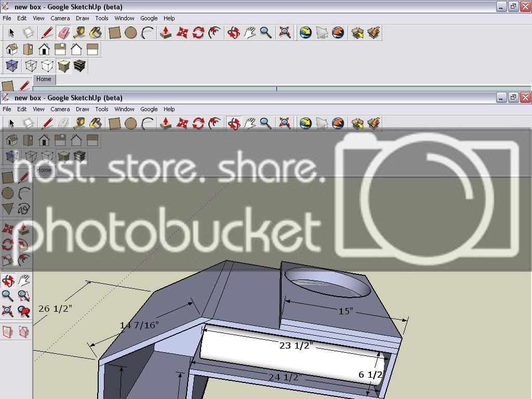532x399 pixels.
Task: Activate the Move tool in background window's top toolbar
Action: (x=182, y=33)
